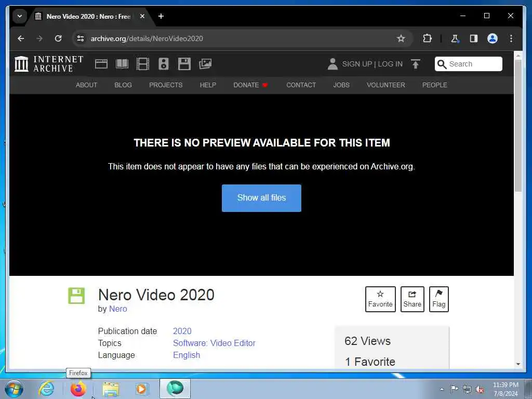
Task: Open the tab search dropdown arrow
Action: 20,16
